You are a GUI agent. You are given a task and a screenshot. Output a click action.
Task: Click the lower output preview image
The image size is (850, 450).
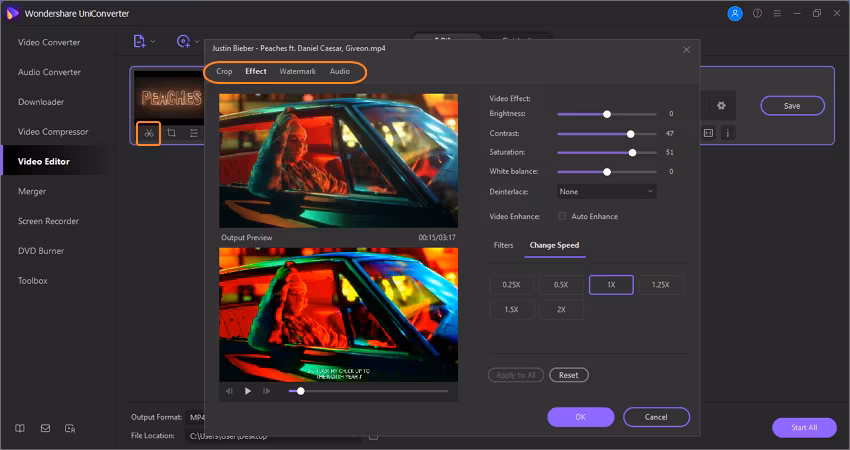[x=338, y=314]
